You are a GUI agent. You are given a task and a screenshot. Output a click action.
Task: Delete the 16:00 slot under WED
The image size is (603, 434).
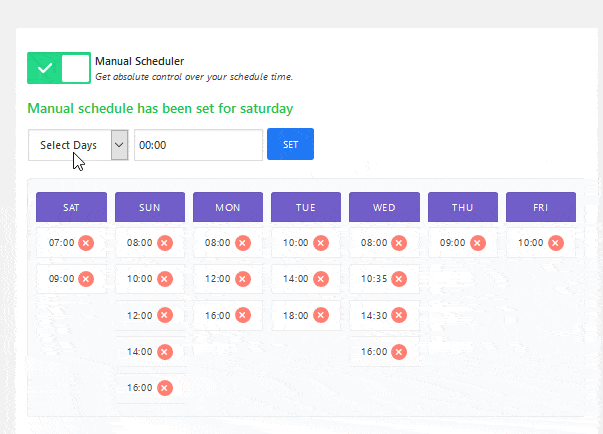pos(399,352)
